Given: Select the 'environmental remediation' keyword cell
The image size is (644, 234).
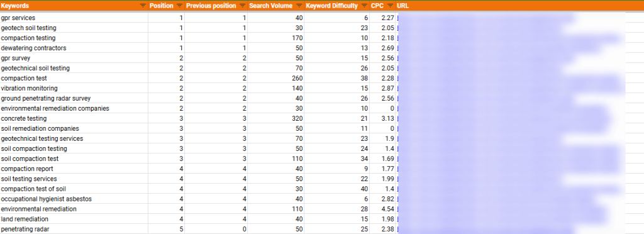Looking at the screenshot, I should 74,209.
